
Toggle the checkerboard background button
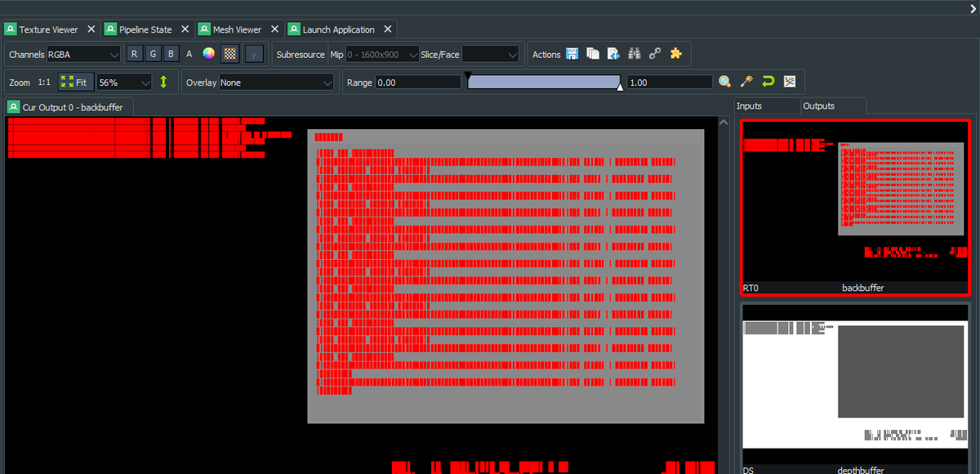230,54
